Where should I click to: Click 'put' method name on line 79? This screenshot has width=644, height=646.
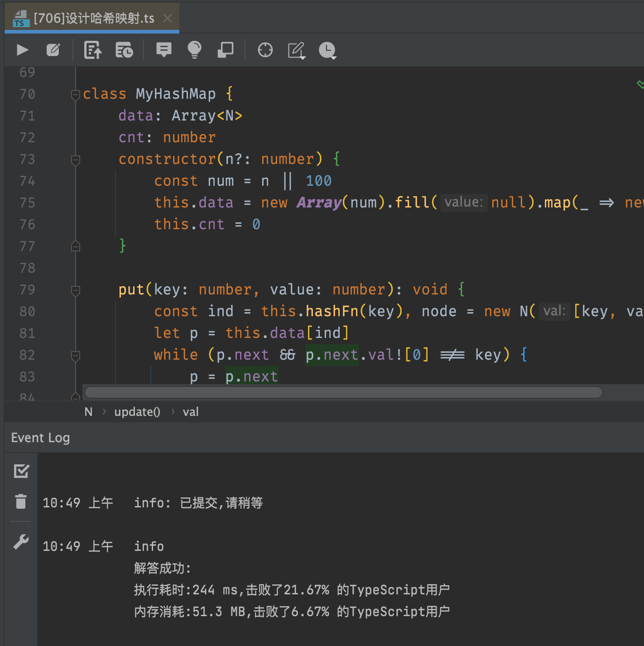131,289
